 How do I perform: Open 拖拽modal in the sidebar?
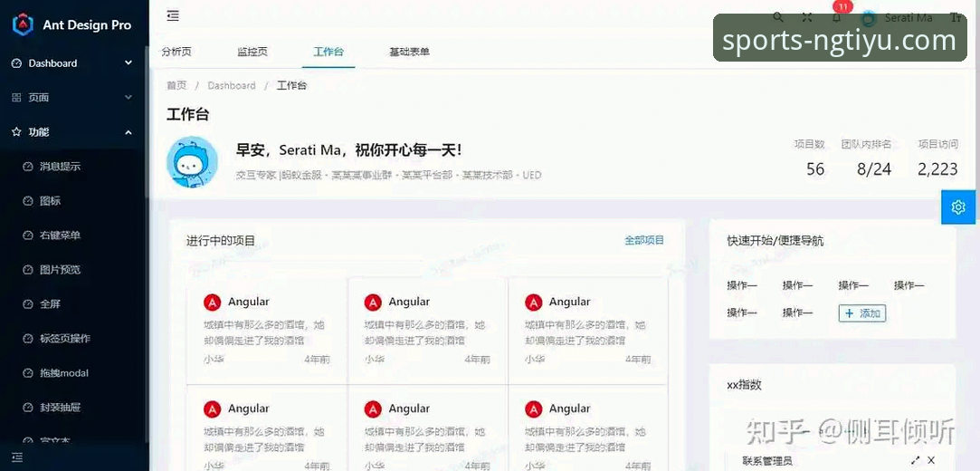(x=64, y=373)
